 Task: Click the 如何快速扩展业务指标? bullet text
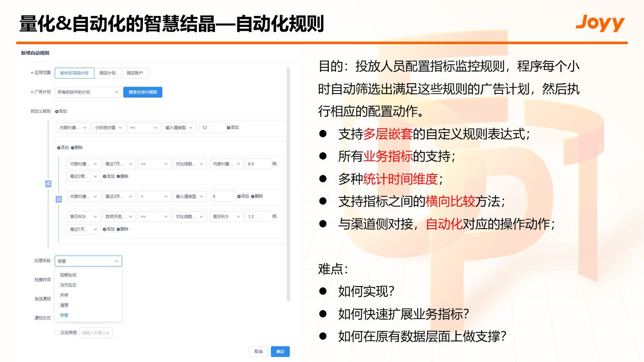[404, 314]
